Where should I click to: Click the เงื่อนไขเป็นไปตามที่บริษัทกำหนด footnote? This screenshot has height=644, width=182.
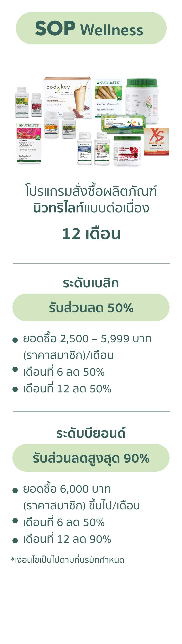pos(68,560)
